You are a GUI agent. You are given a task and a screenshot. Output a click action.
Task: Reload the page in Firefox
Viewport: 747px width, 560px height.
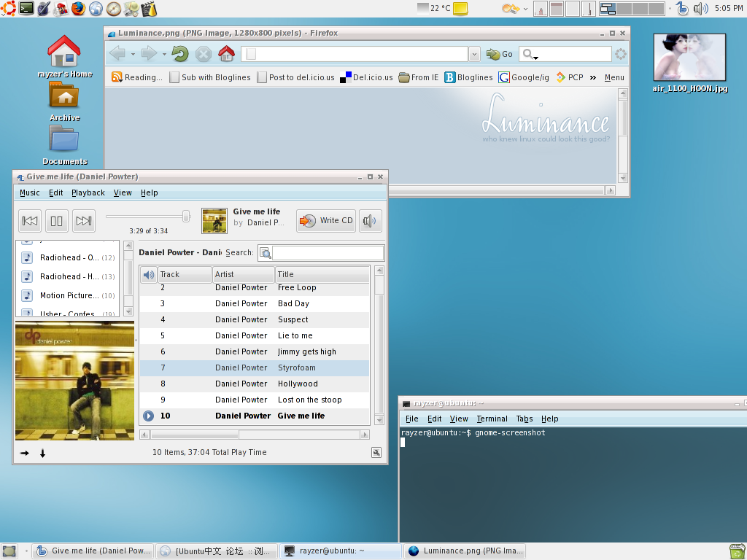180,54
